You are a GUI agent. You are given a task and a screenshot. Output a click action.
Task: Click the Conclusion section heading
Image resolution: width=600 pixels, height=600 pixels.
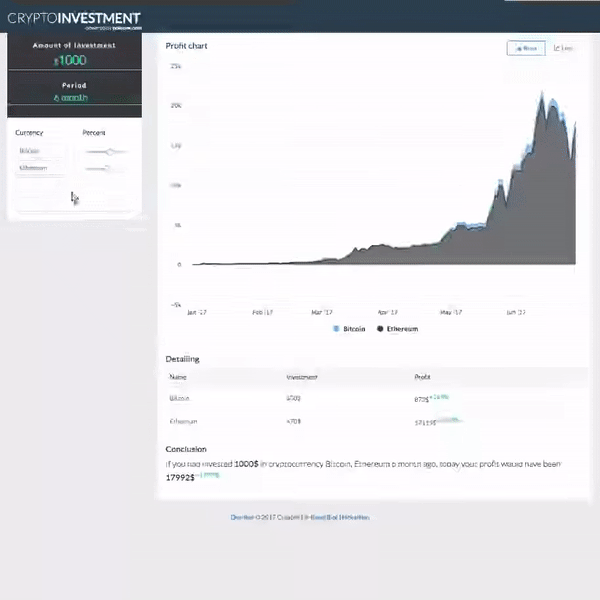point(186,449)
